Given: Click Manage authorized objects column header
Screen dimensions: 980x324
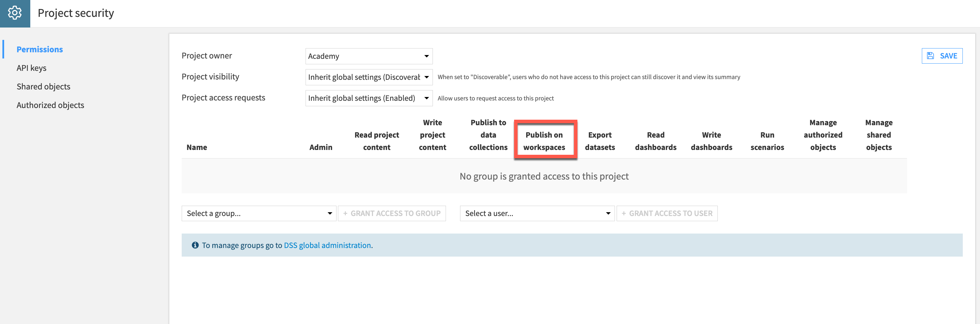Looking at the screenshot, I should tap(823, 135).
